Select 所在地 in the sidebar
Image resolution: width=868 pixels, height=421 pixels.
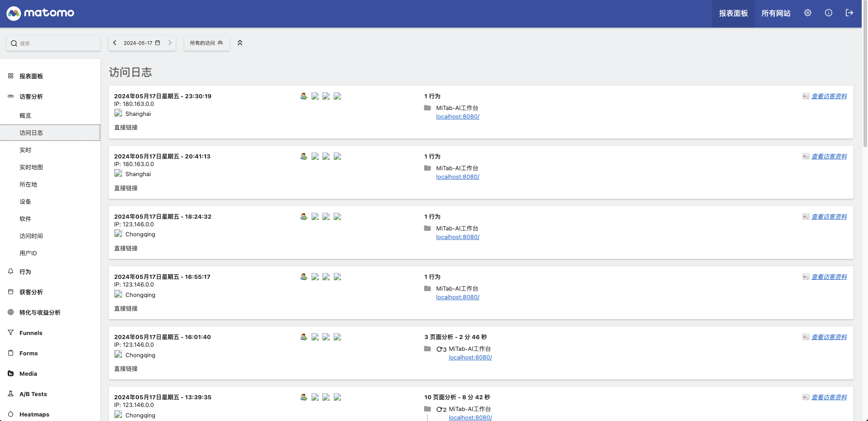(x=28, y=184)
